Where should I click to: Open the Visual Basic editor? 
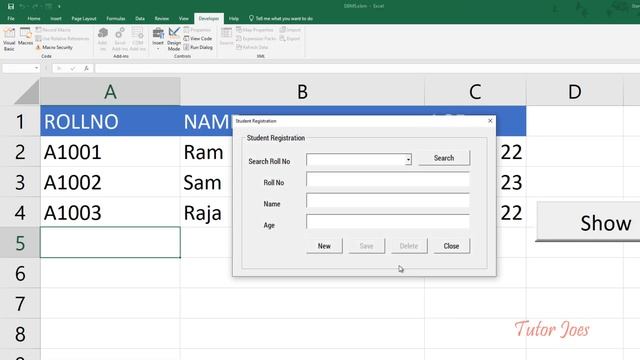coord(9,39)
